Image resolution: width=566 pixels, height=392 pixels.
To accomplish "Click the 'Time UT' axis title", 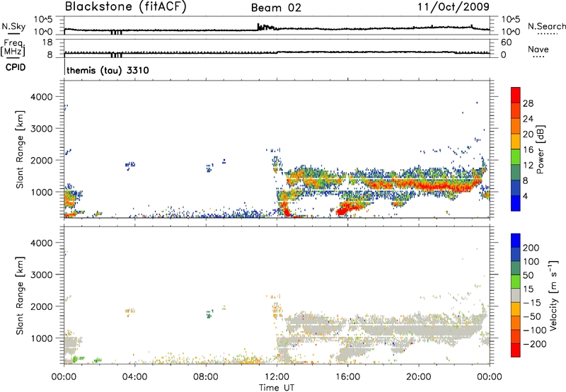I will [277, 388].
